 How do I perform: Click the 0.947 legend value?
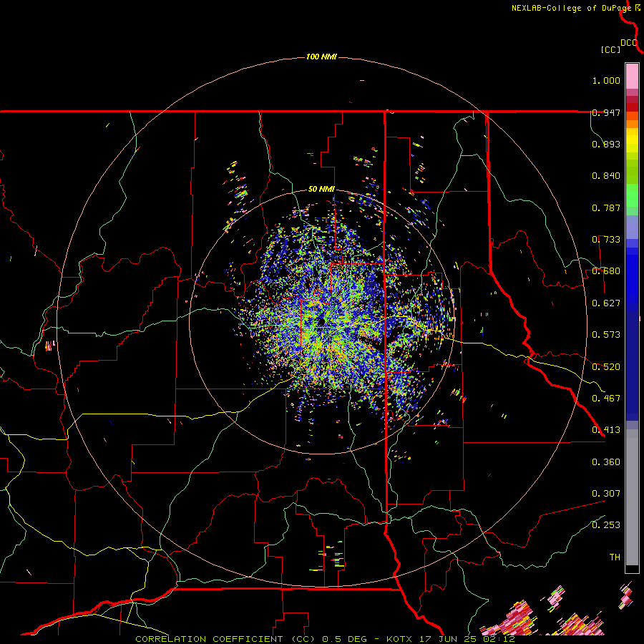[606, 112]
